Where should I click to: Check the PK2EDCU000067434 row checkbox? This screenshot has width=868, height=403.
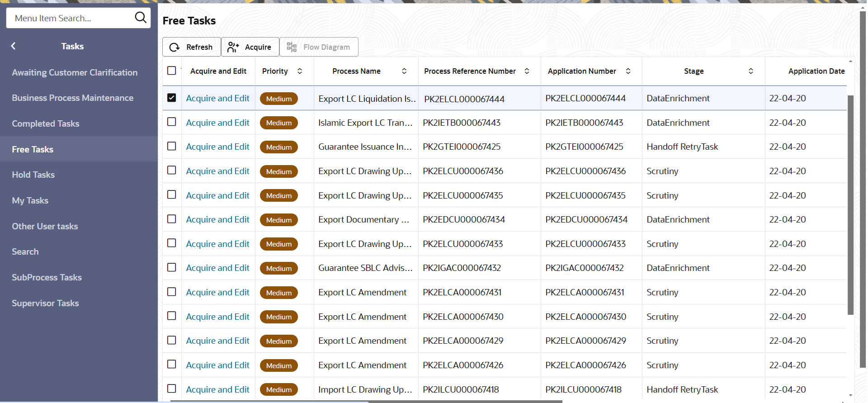click(x=172, y=219)
